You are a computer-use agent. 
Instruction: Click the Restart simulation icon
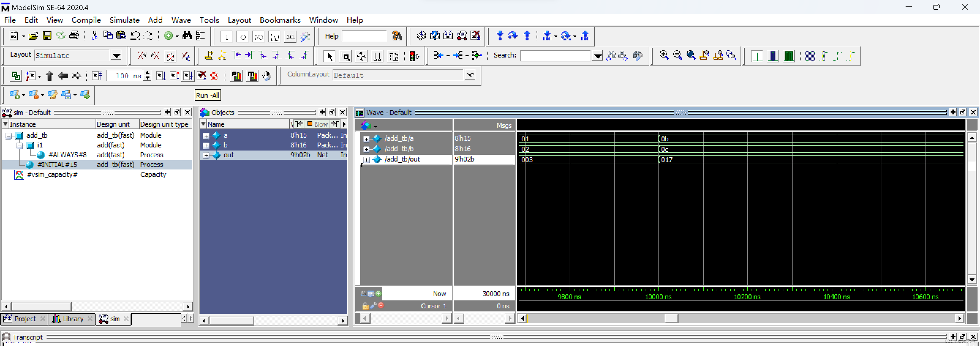click(x=97, y=76)
